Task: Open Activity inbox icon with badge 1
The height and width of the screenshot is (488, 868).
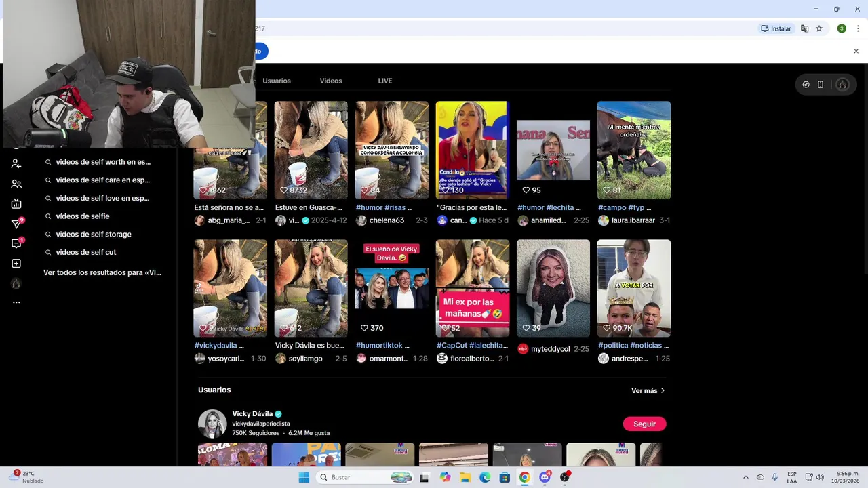Action: coord(17,243)
